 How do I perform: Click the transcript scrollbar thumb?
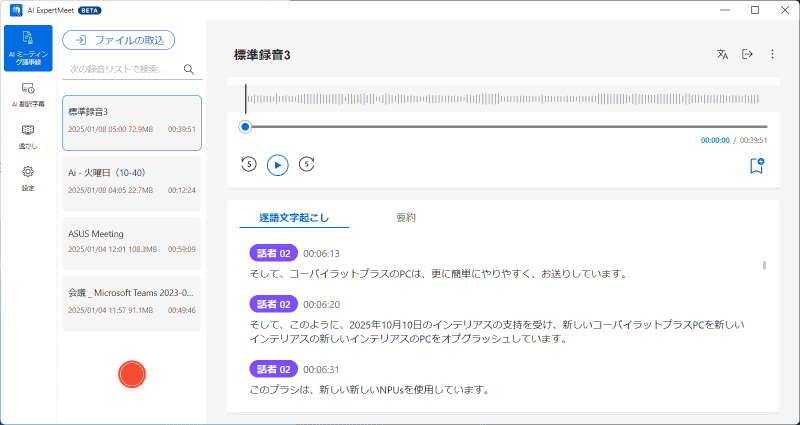[x=764, y=265]
